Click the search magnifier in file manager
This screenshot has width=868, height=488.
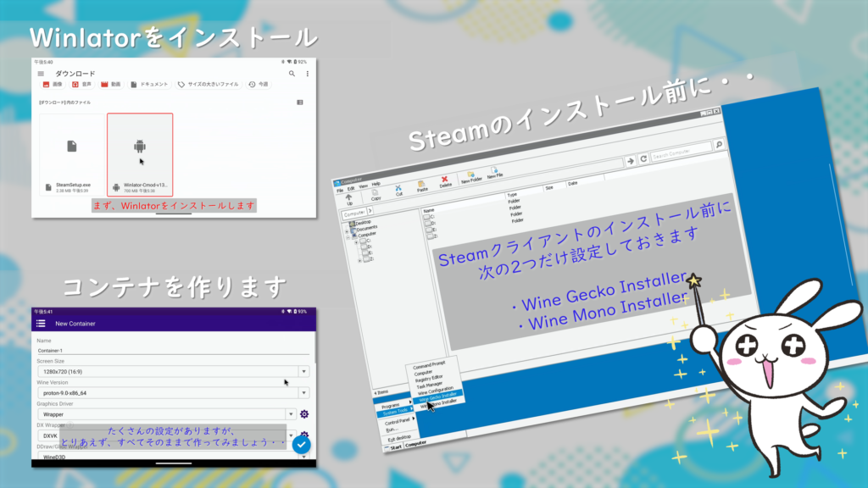point(719,144)
